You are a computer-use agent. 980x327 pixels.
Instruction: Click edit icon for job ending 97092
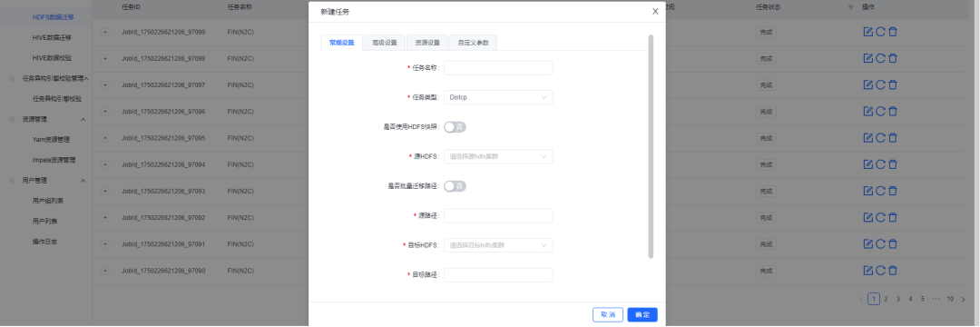pyautogui.click(x=867, y=218)
